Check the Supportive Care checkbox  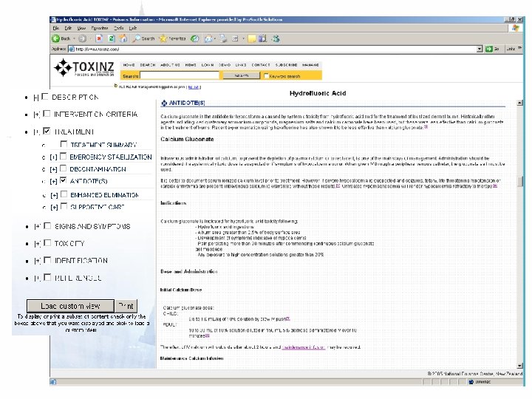pos(64,206)
